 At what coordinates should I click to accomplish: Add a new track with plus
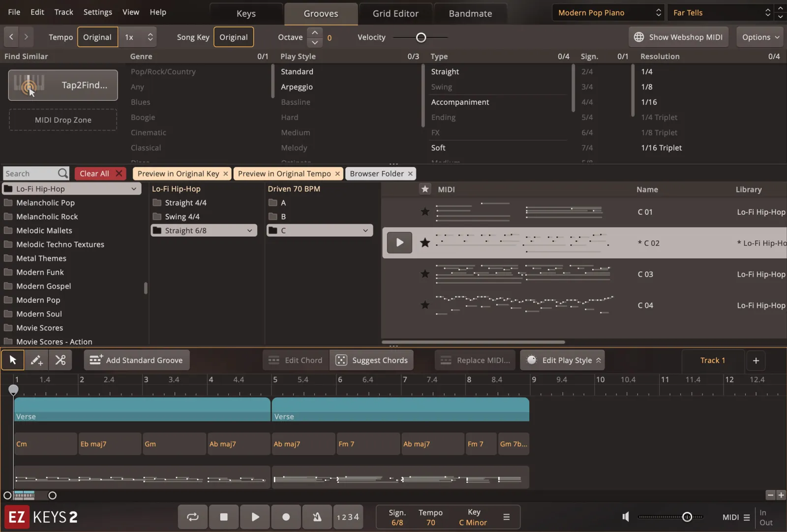756,360
